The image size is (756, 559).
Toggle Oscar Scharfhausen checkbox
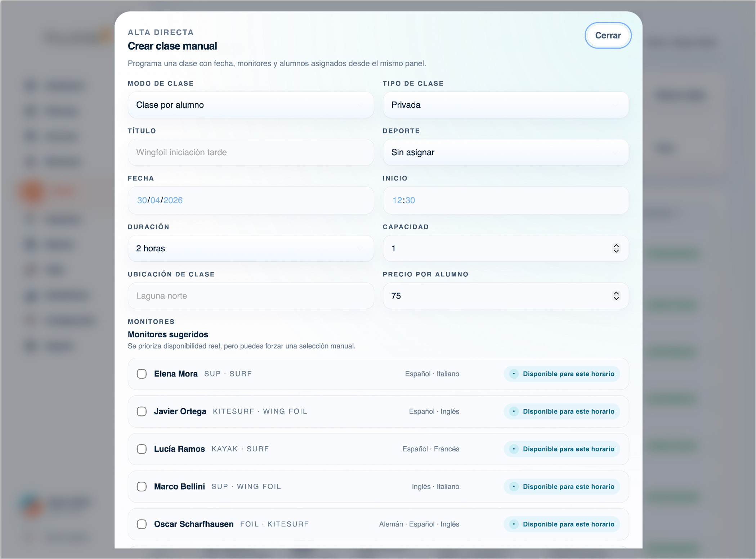pos(142,524)
